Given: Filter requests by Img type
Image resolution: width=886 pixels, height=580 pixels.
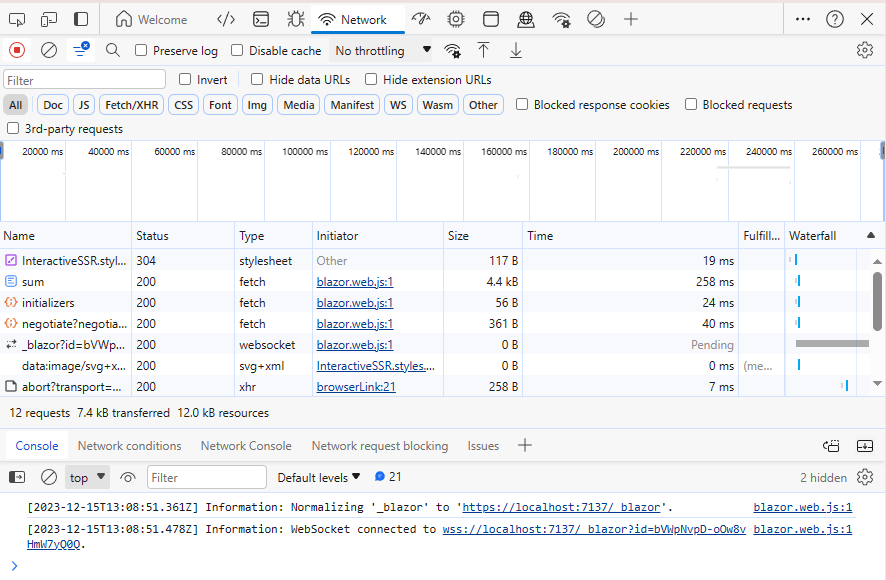Looking at the screenshot, I should 257,105.
